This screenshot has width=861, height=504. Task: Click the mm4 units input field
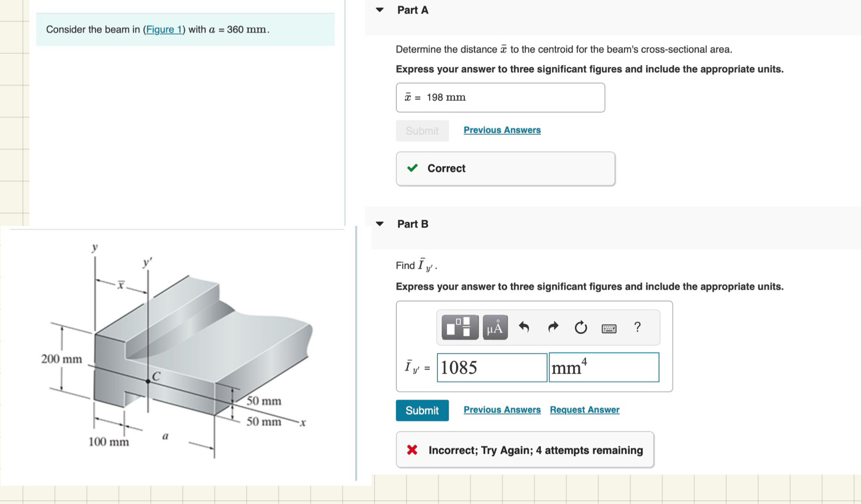pos(603,368)
